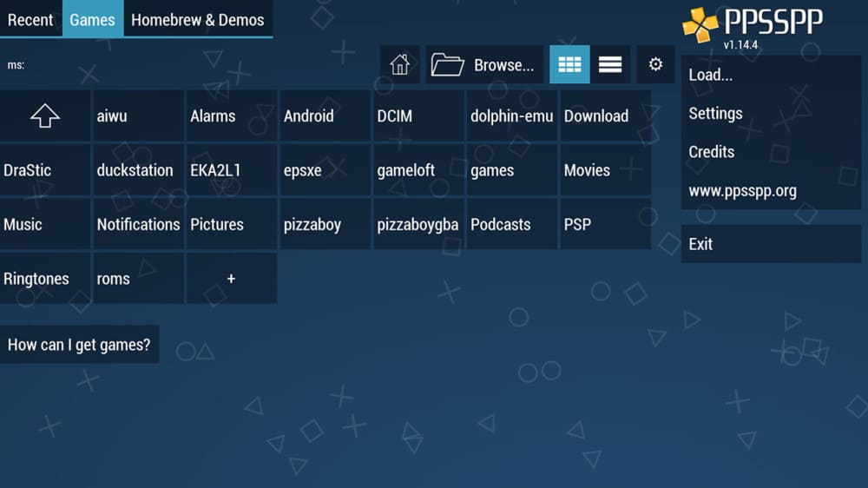Switch to list view layout

coord(610,65)
